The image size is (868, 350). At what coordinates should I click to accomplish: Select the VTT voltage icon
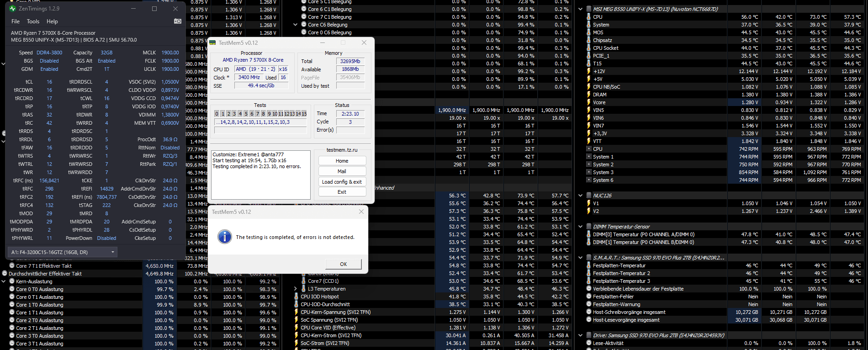589,141
